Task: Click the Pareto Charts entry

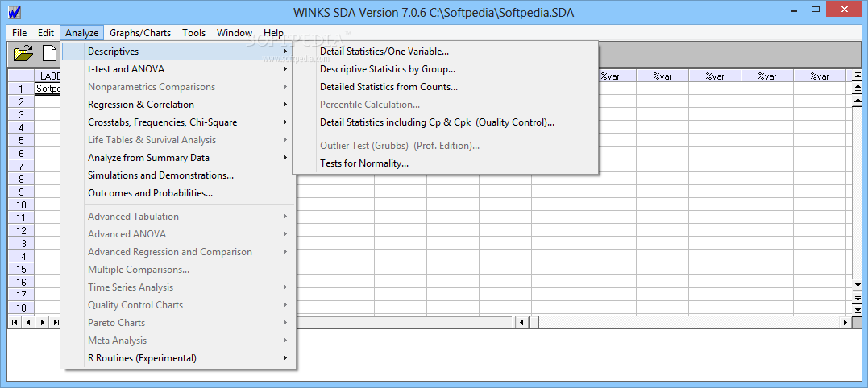Action: tap(177, 322)
